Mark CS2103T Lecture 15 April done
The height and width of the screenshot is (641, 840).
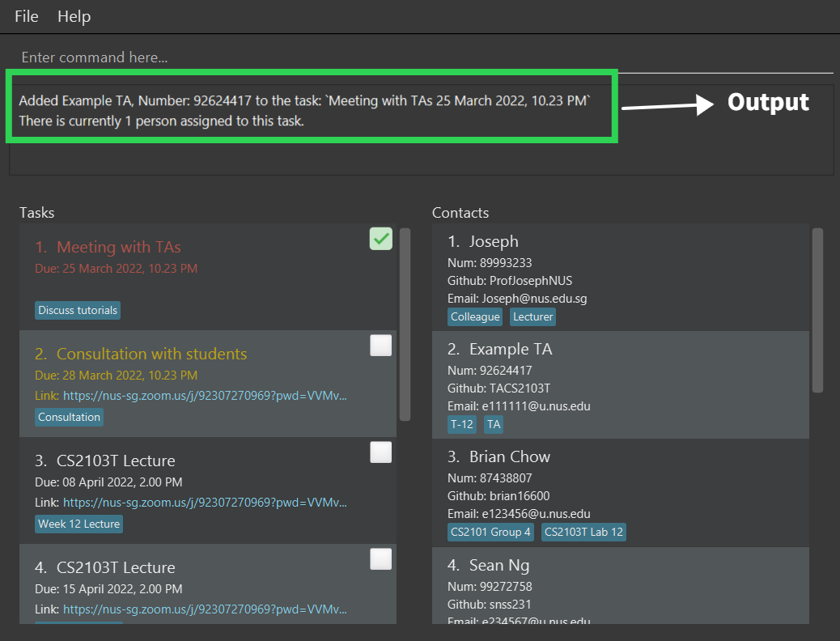[381, 559]
